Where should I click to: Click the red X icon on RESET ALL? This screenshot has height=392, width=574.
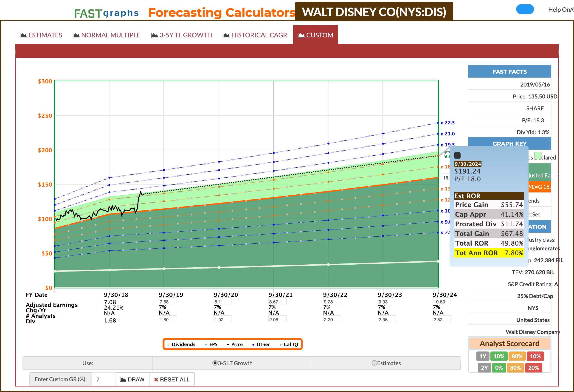pyautogui.click(x=156, y=379)
